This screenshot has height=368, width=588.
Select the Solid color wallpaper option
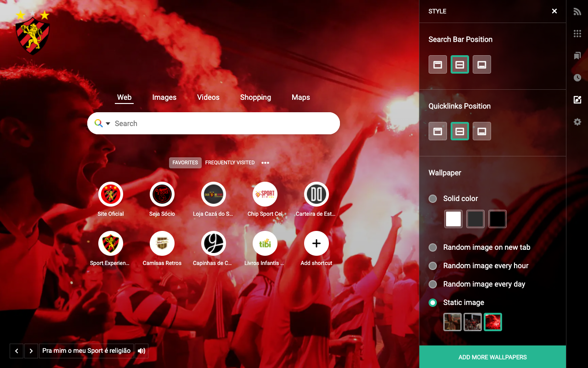click(x=432, y=199)
